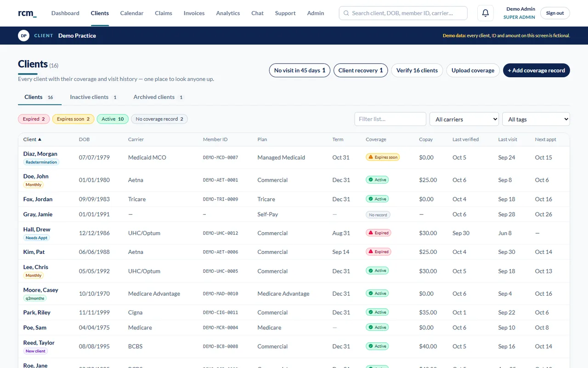
Task: Open the notifications bell
Action: 486,13
